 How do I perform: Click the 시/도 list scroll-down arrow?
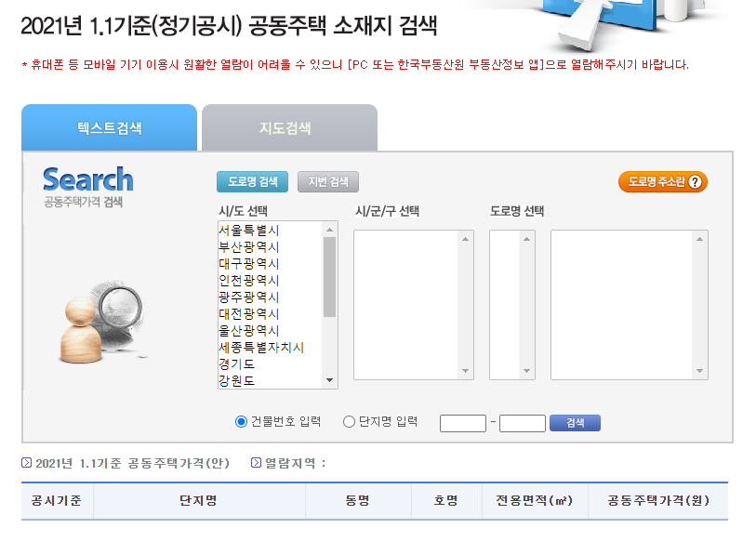[x=330, y=380]
